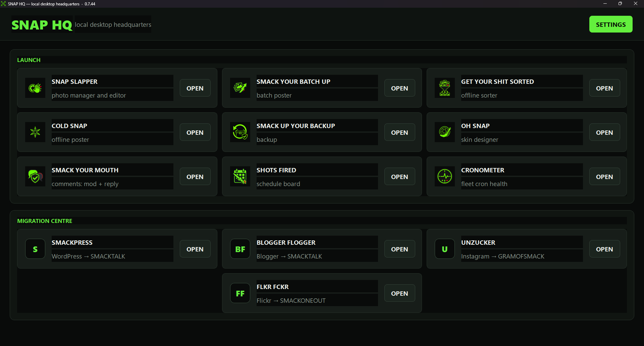Click 'comments: mod + reply' description
The width and height of the screenshot is (644, 346).
tap(85, 184)
